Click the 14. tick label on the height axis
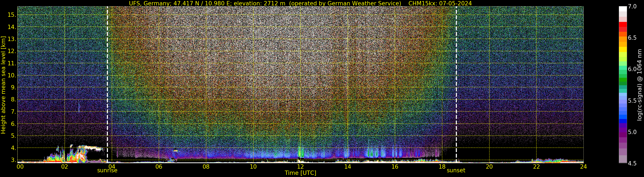The height and width of the screenshot is (177, 644). click(12, 27)
